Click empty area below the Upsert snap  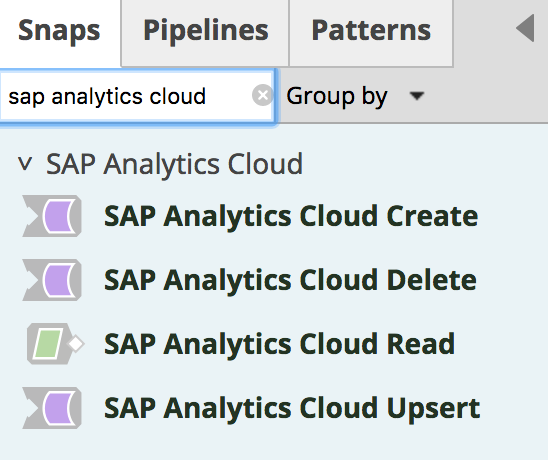pos(274,446)
